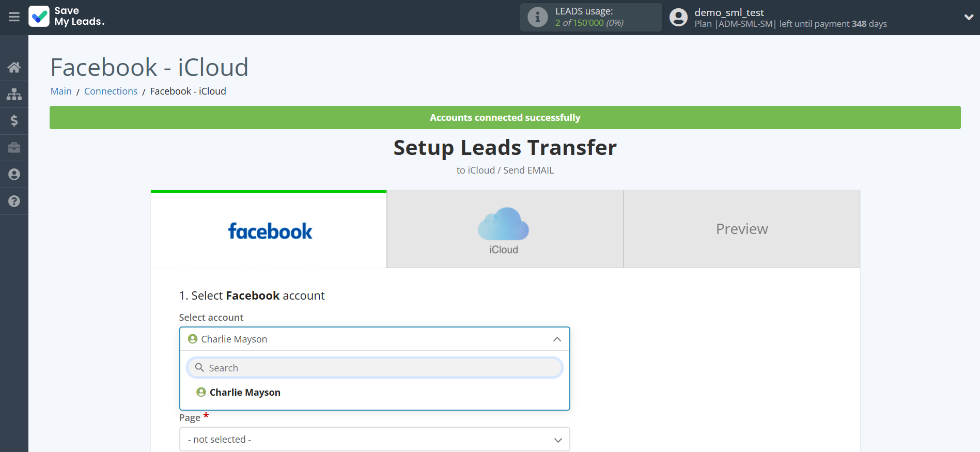
Task: Open the Page dropdown
Action: [x=375, y=439]
